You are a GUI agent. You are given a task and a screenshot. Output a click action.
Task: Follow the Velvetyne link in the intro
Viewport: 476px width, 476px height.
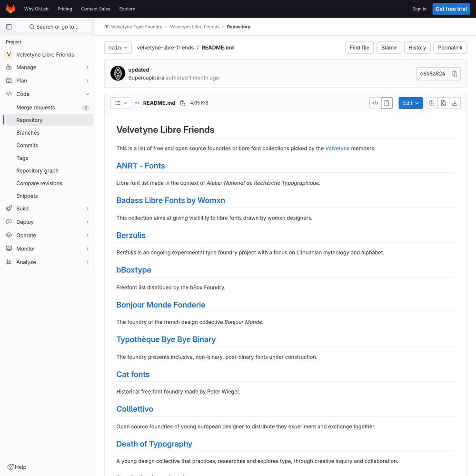click(x=337, y=149)
